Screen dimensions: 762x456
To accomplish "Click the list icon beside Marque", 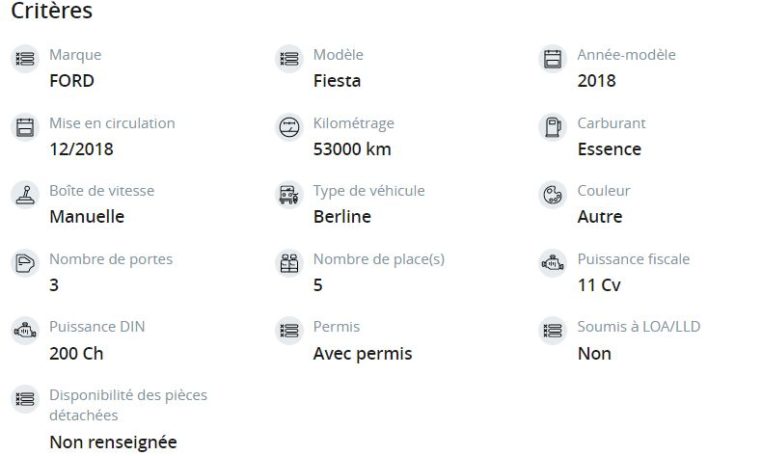I will point(25,59).
